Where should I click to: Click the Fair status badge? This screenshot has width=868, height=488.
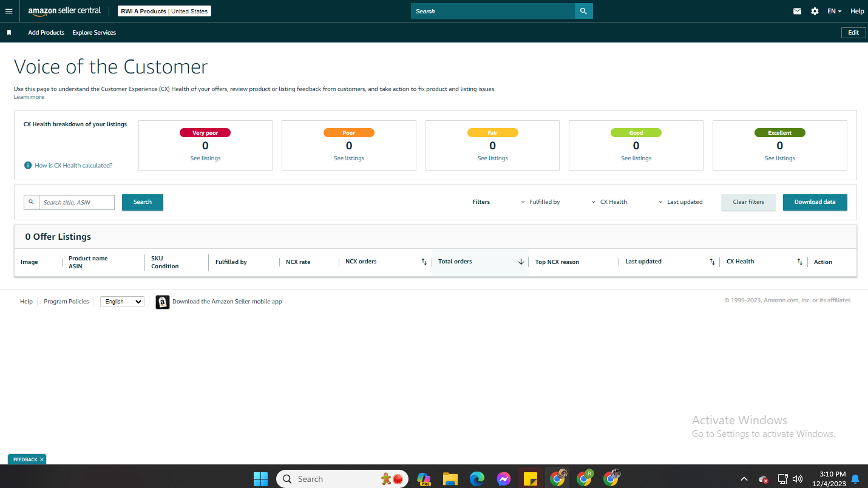point(492,133)
